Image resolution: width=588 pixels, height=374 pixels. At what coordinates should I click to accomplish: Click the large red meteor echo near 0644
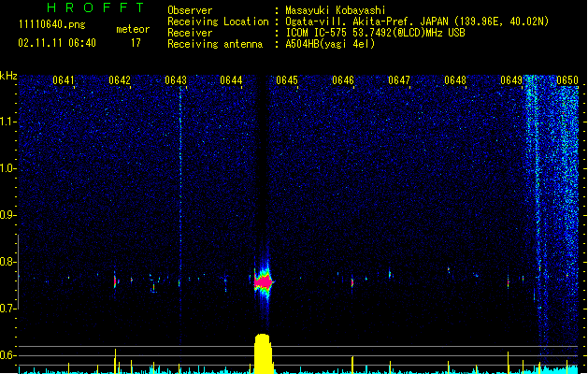[264, 281]
